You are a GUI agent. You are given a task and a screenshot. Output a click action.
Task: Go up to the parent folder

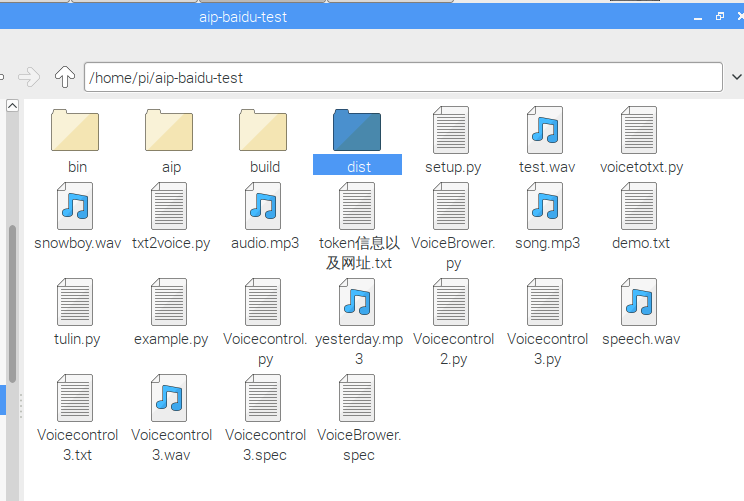(x=65, y=77)
